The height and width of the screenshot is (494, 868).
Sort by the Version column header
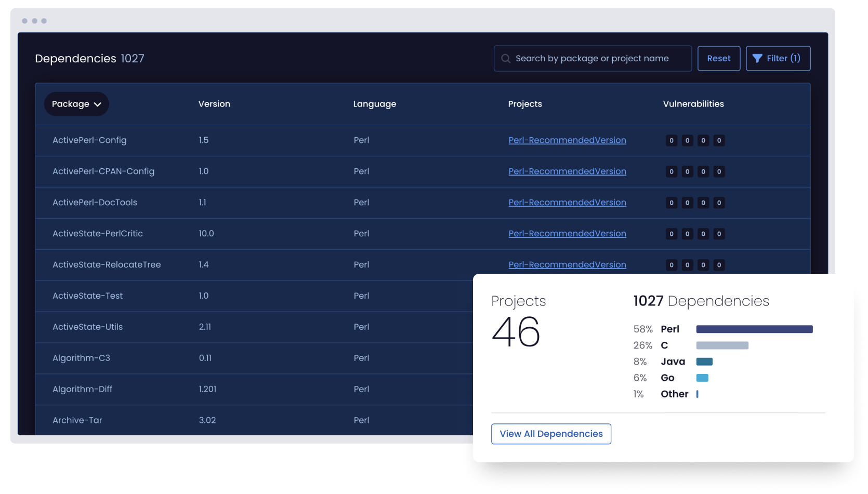pos(214,104)
